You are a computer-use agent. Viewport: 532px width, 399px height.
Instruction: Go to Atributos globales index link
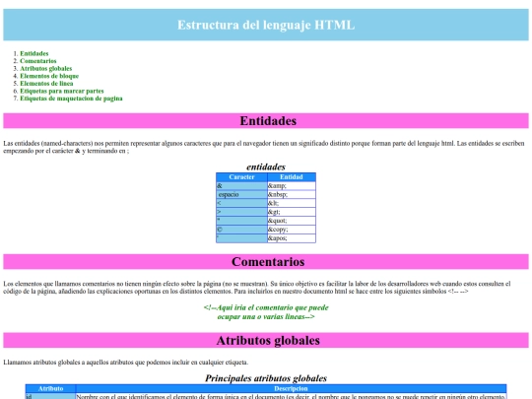click(x=45, y=69)
